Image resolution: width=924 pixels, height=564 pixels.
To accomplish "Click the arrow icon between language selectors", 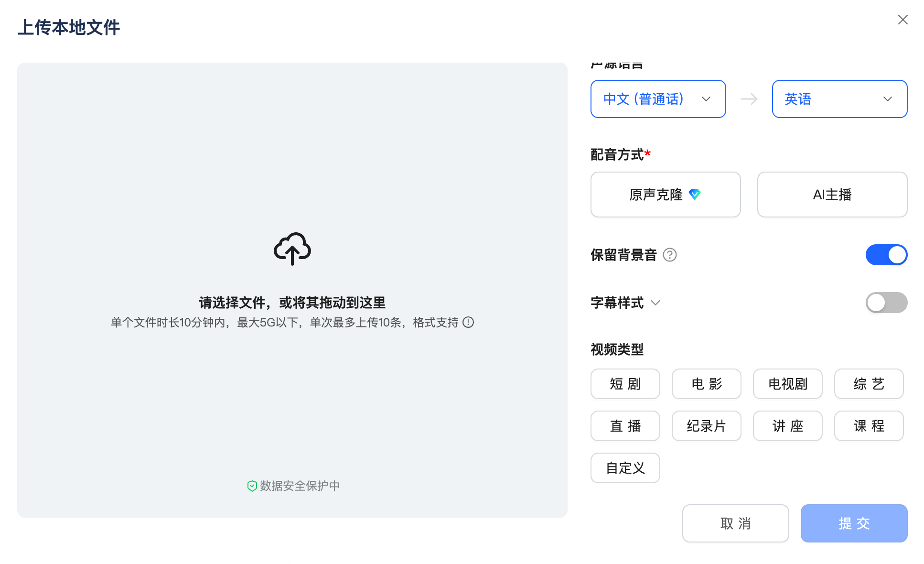I will [749, 99].
